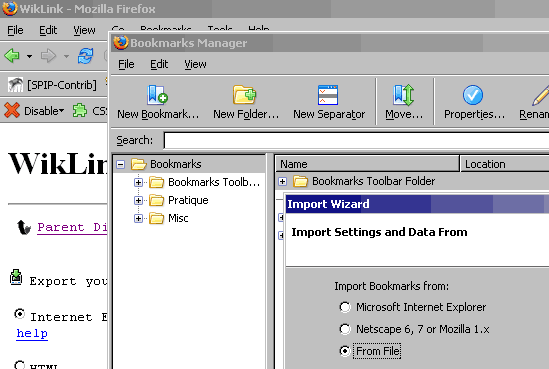This screenshot has width=549, height=369.
Task: Click the Firefox green Back arrow
Action: coord(12,56)
